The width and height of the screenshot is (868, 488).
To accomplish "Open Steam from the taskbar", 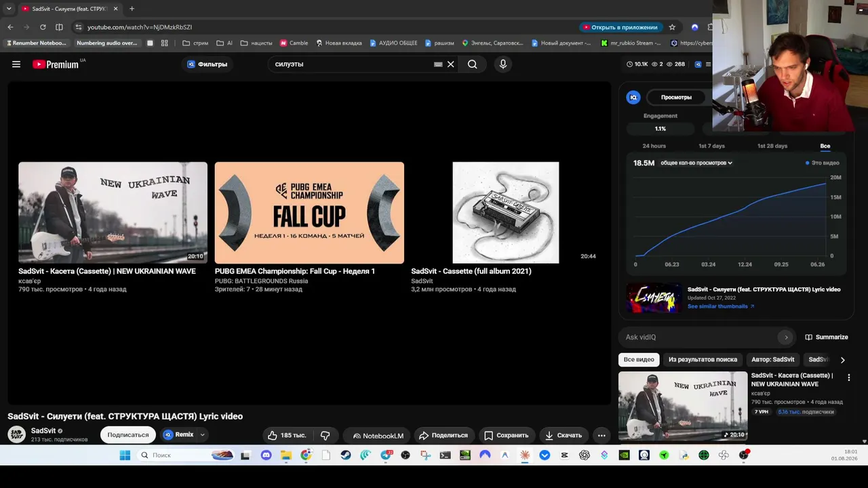I will [346, 455].
